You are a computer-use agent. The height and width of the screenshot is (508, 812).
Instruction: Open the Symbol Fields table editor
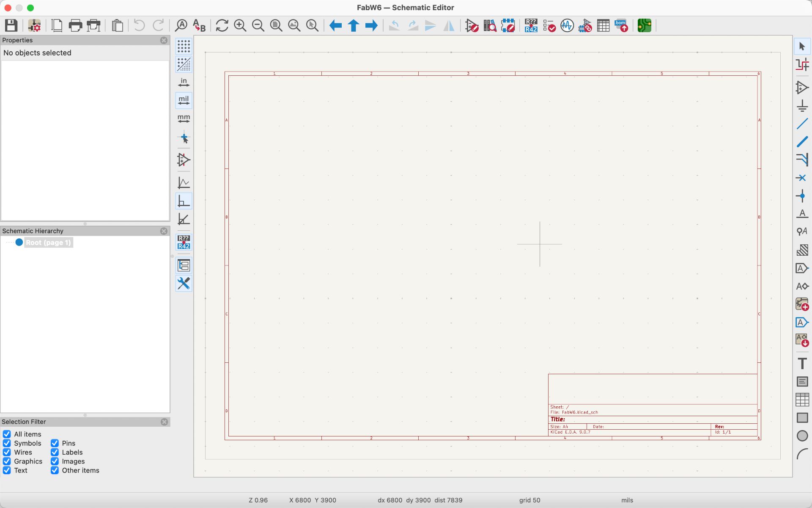(x=603, y=25)
